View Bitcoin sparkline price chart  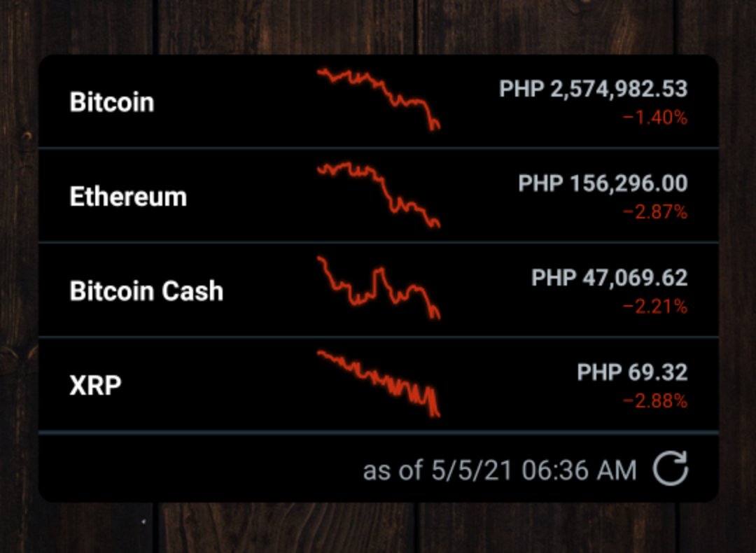(379, 100)
